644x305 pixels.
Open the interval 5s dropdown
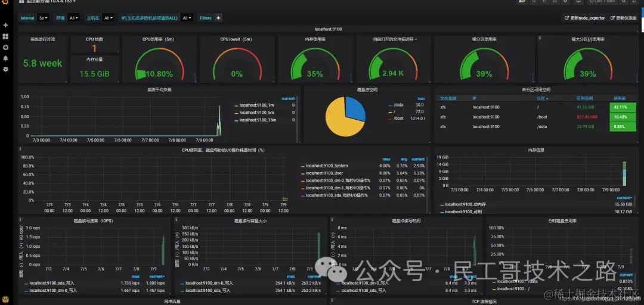click(43, 18)
